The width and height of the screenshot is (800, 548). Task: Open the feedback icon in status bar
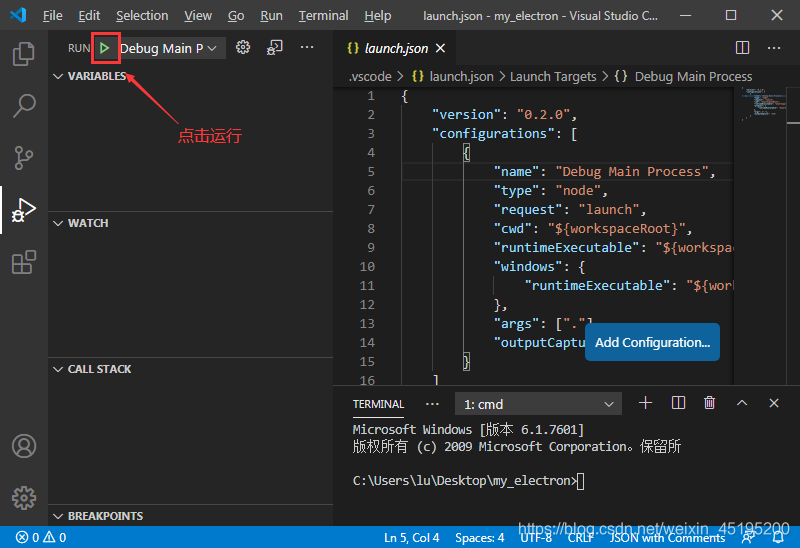[x=748, y=537]
